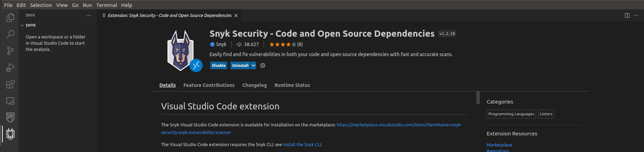Switch to the Changelog tab

(255, 85)
